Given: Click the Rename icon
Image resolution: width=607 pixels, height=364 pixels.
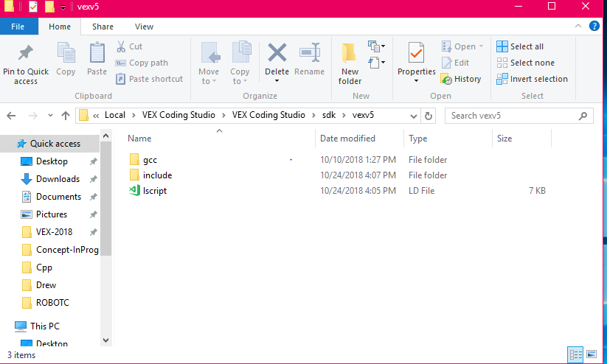Looking at the screenshot, I should coord(309,52).
